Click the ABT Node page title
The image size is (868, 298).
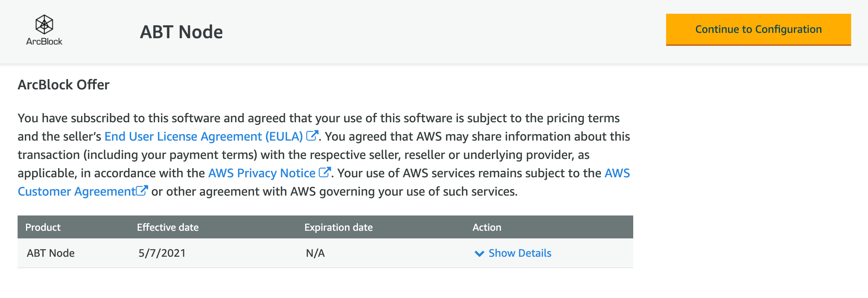coord(181,32)
